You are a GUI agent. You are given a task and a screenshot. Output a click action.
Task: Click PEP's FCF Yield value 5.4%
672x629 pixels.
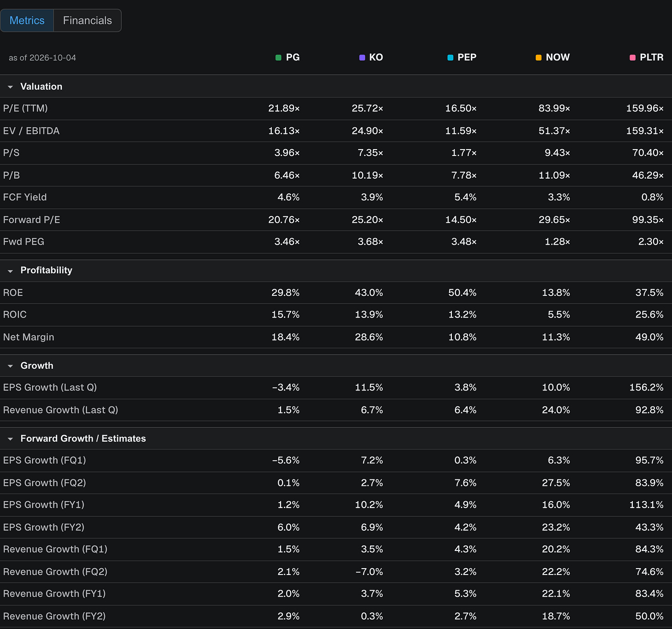point(466,198)
